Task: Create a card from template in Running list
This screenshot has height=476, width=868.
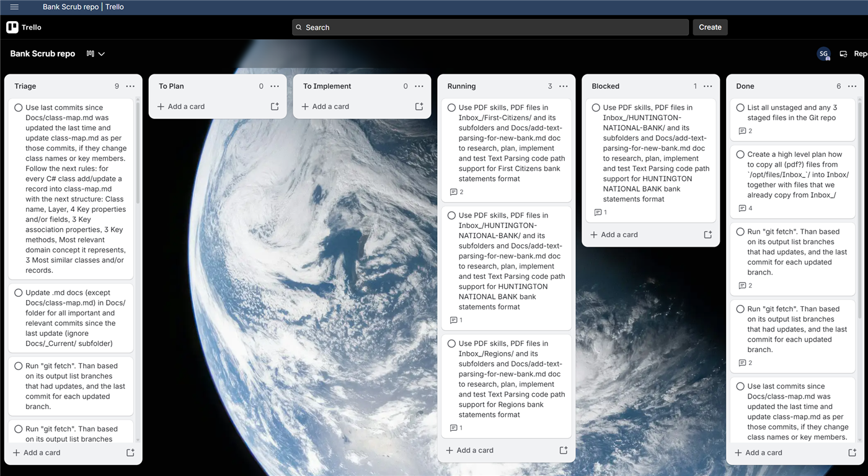Action: [x=564, y=451]
